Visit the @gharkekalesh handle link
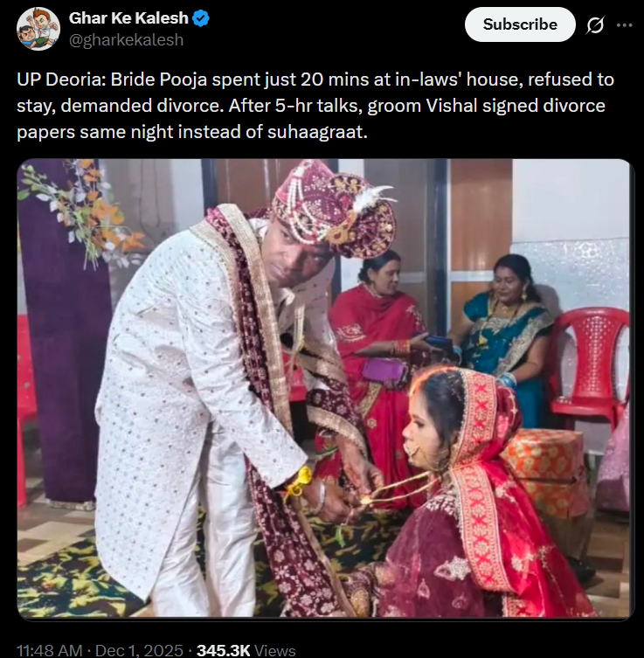 [x=126, y=39]
